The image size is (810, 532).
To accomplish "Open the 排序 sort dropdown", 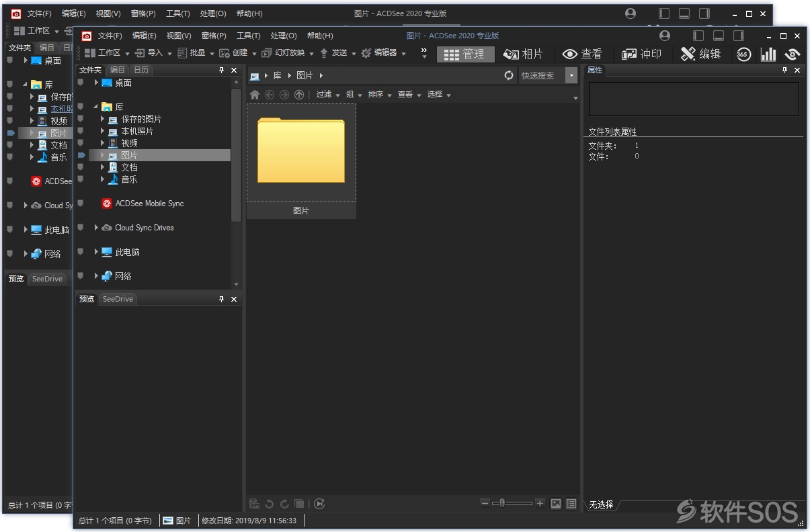I will tap(380, 95).
